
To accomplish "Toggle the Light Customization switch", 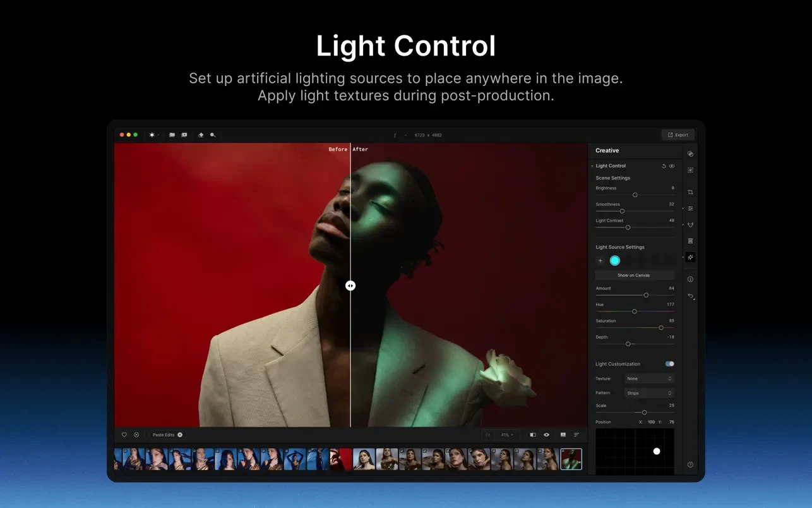I will (x=669, y=364).
